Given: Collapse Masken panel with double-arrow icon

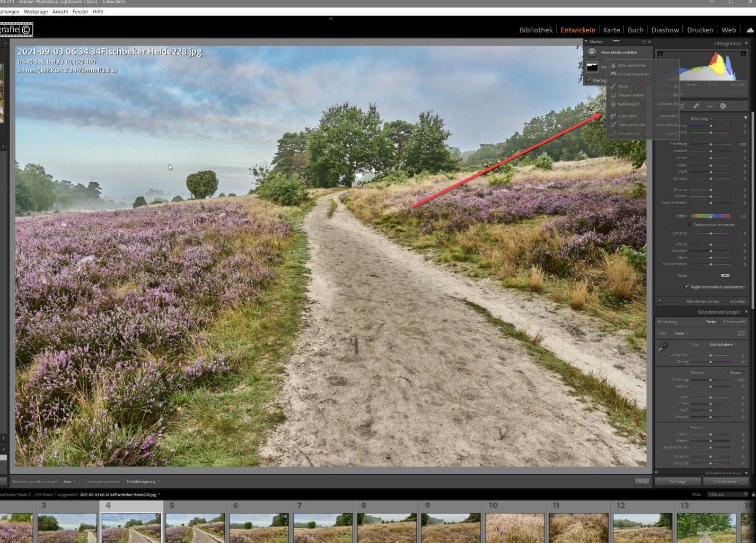Looking at the screenshot, I should coord(649,41).
